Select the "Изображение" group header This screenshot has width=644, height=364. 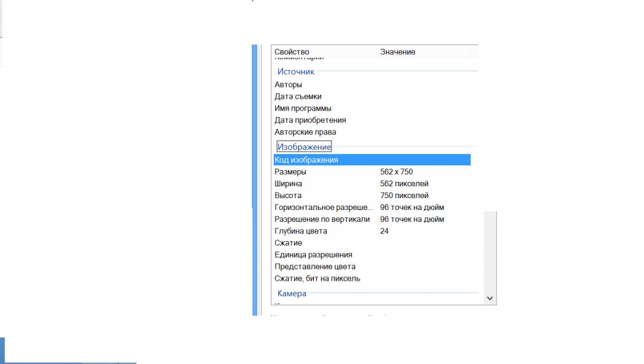(x=304, y=147)
